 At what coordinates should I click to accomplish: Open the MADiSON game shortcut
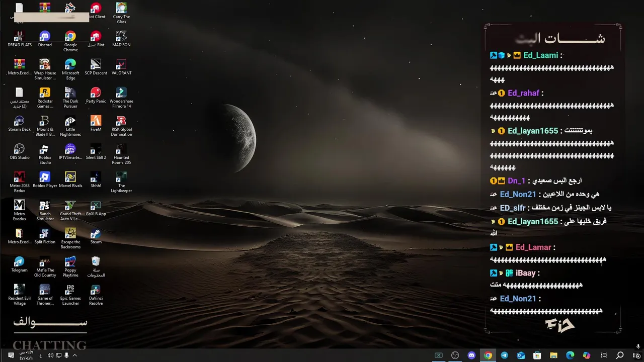[121, 39]
